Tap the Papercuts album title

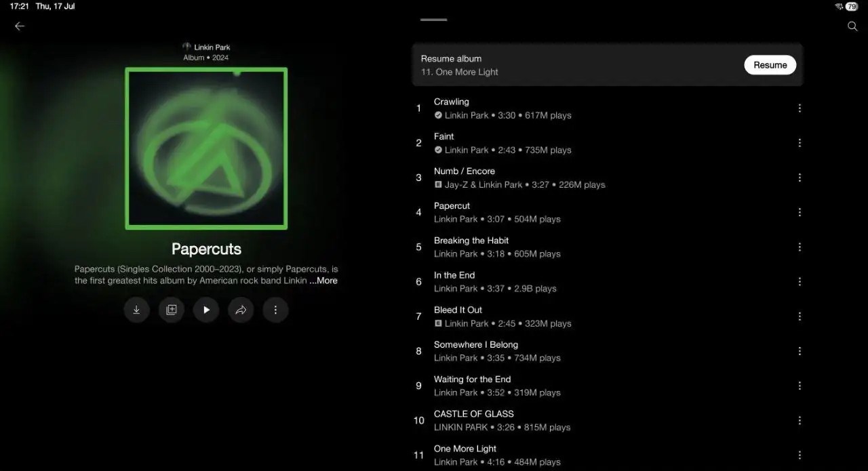[x=206, y=249]
